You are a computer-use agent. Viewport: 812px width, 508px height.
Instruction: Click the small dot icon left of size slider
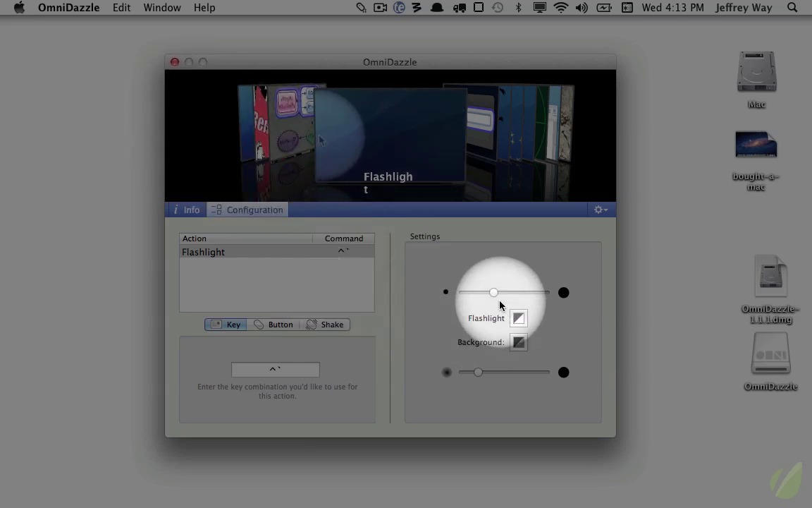click(445, 292)
